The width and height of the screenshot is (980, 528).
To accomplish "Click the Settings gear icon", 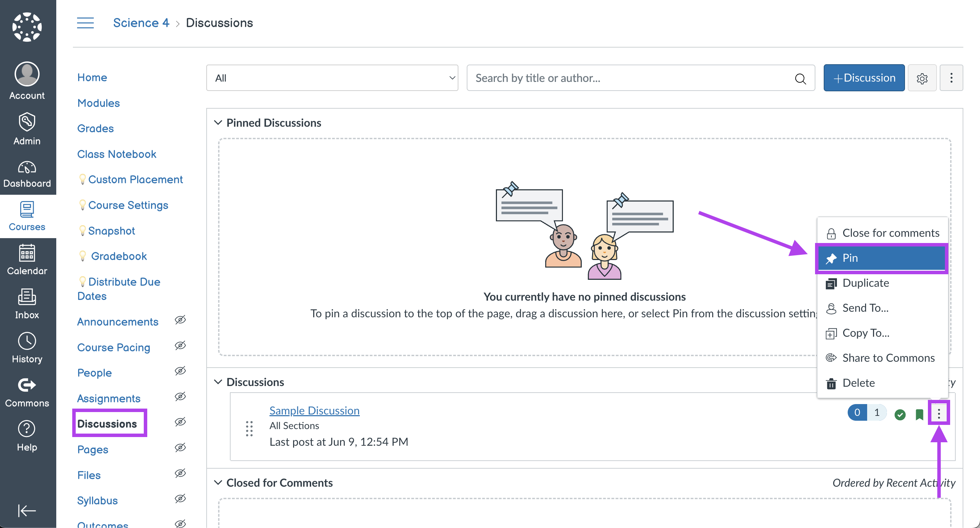I will tap(922, 78).
